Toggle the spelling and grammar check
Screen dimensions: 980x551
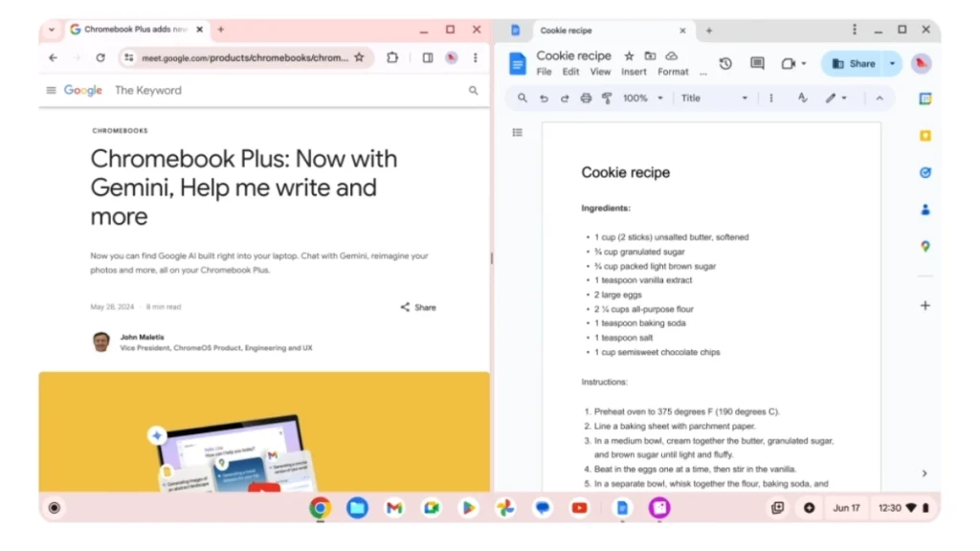tap(802, 99)
